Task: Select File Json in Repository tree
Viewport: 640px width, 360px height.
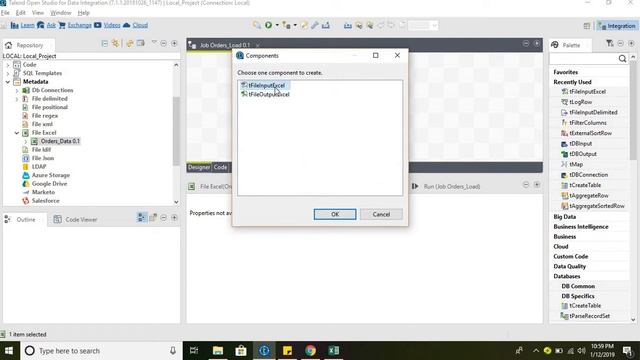Action: (x=43, y=158)
